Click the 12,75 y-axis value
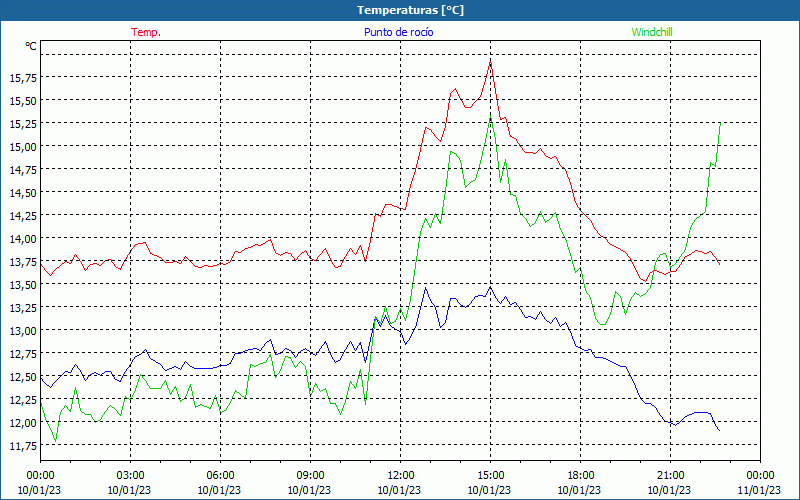This screenshot has width=800, height=500. [23, 354]
